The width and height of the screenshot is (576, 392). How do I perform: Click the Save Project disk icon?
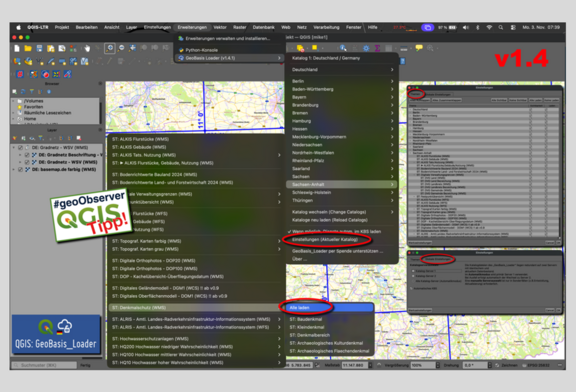click(x=39, y=48)
